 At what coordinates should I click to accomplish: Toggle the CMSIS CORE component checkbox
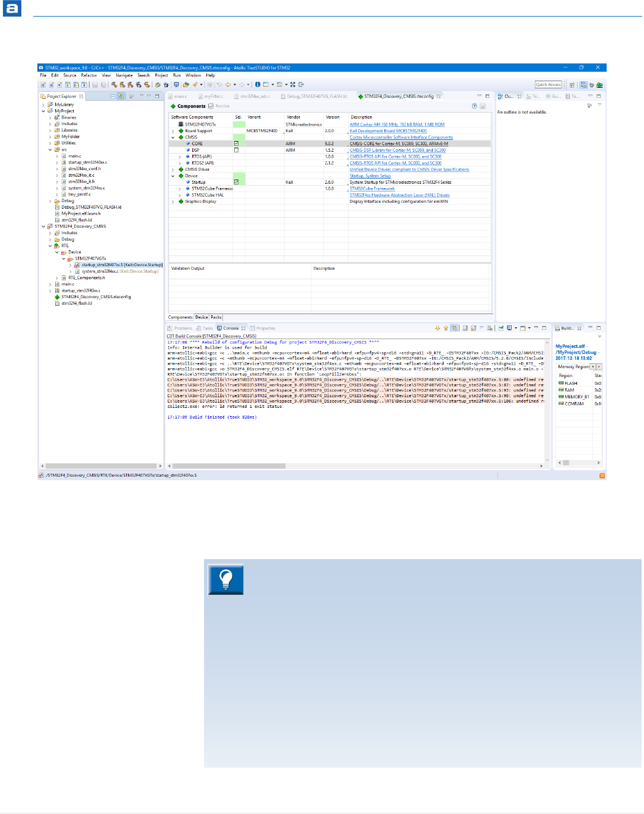[237, 143]
